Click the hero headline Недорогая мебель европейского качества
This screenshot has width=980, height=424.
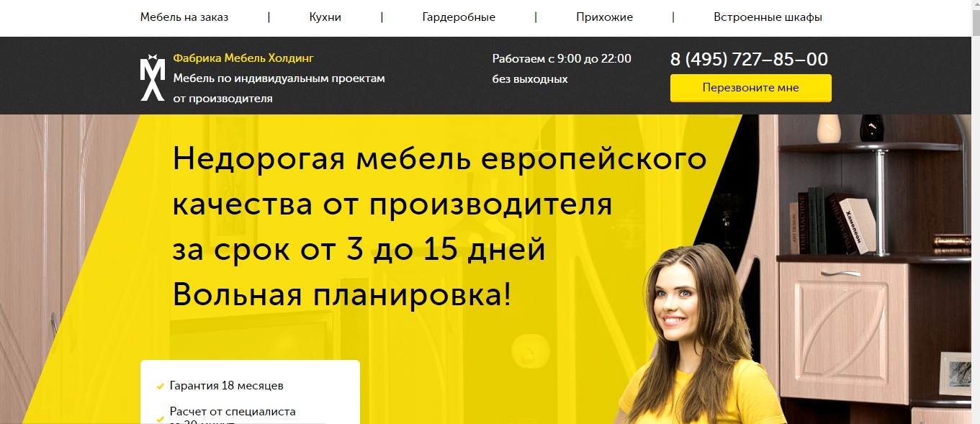[439, 182]
